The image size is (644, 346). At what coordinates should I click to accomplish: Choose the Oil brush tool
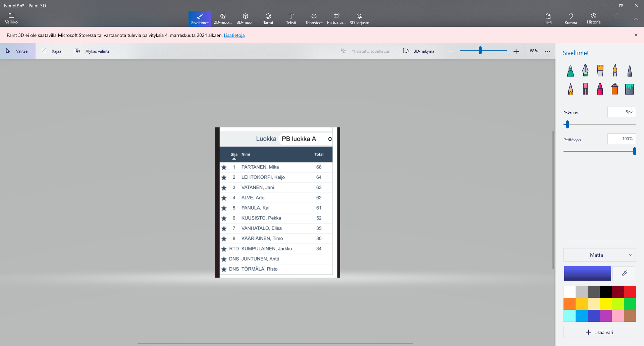click(x=600, y=71)
